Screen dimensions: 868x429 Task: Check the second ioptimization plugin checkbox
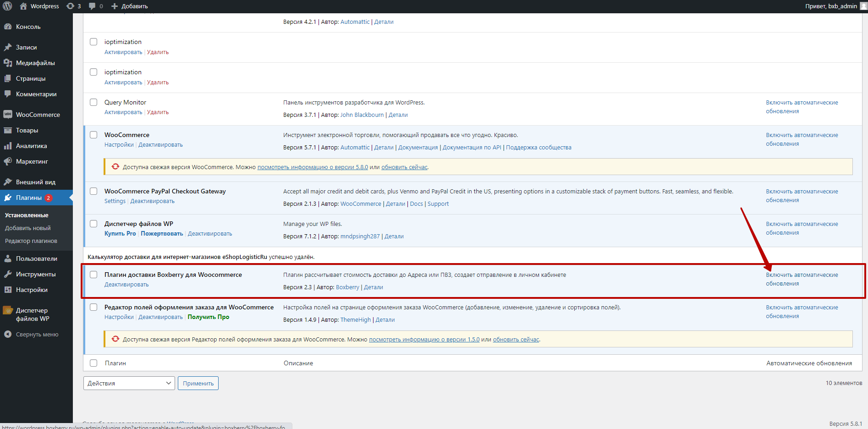[x=93, y=72]
